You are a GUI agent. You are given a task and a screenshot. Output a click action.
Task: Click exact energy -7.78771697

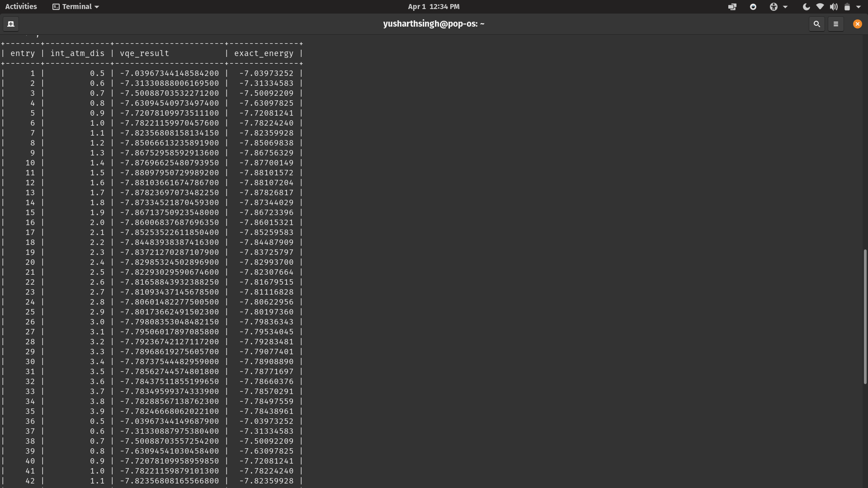266,371
